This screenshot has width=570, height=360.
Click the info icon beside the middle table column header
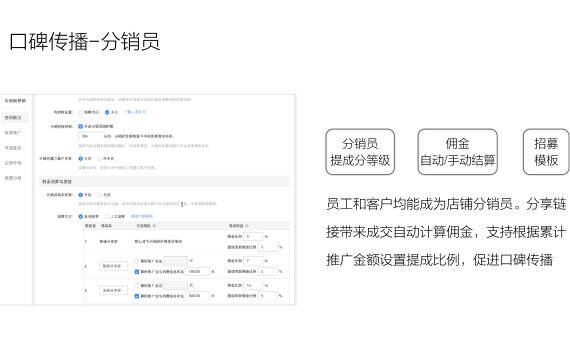154,226
